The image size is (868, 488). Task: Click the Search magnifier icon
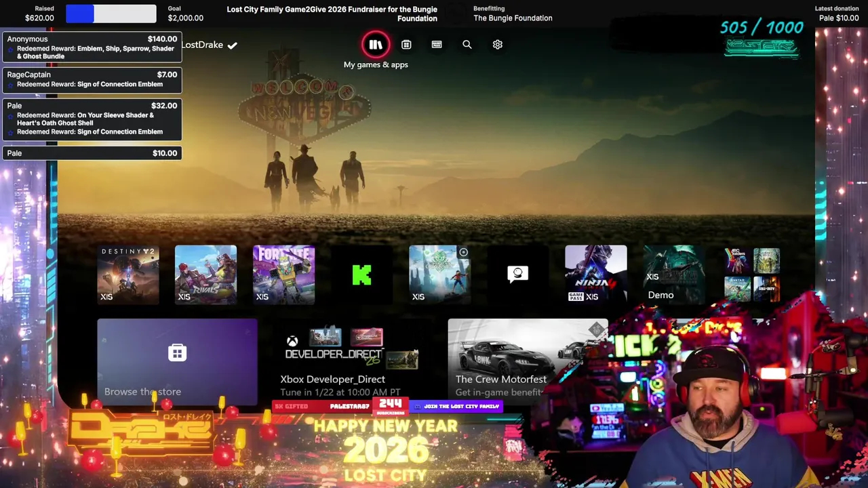tap(467, 45)
